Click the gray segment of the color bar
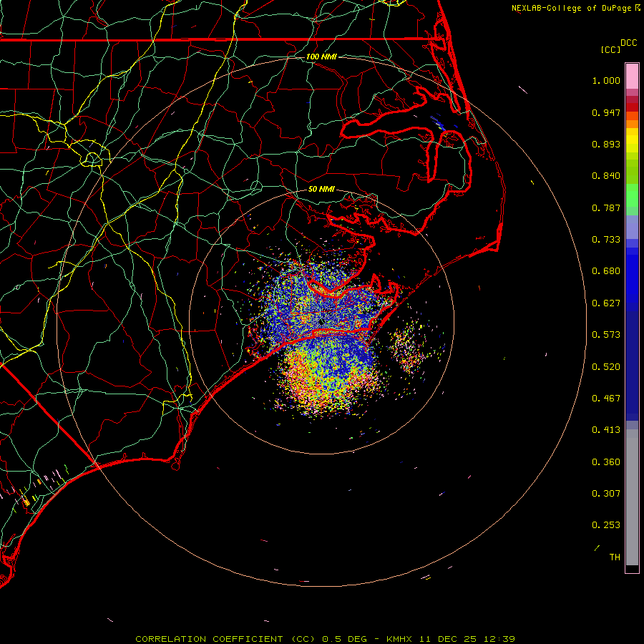The width and height of the screenshot is (644, 644). [632, 497]
